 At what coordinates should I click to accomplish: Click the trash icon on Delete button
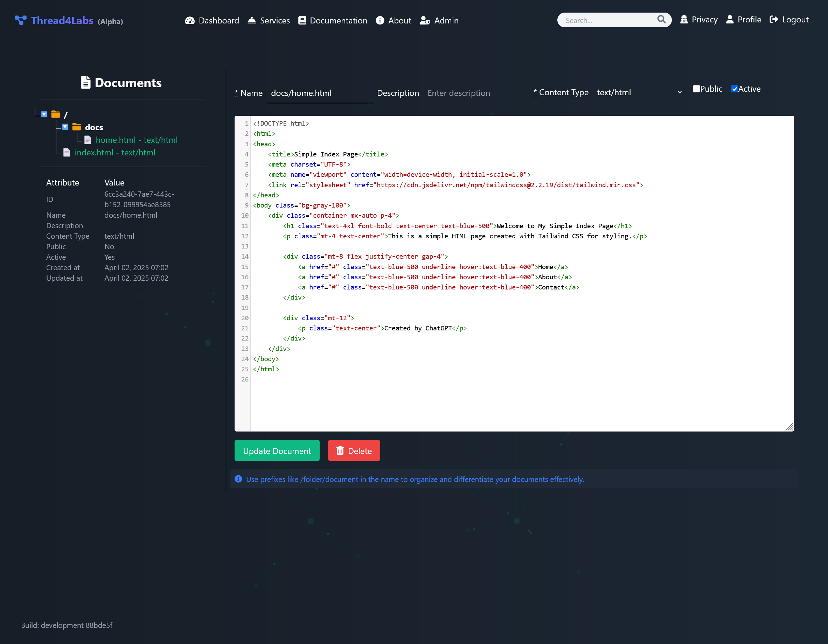point(340,451)
